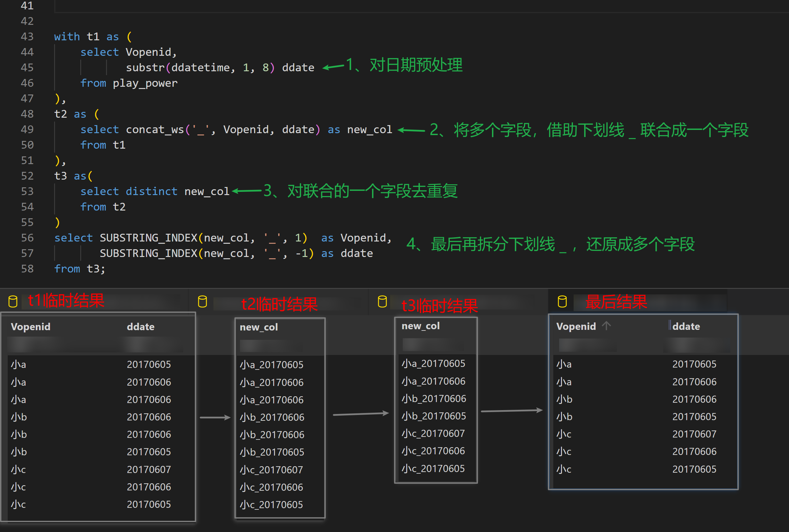Click new_col filter box in t3 table
Screen dimensions: 789x532
pos(433,345)
